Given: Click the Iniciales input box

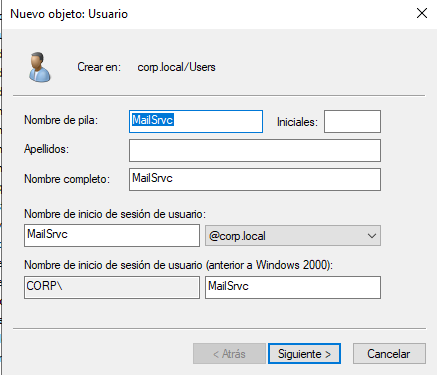Looking at the screenshot, I should pyautogui.click(x=352, y=121).
